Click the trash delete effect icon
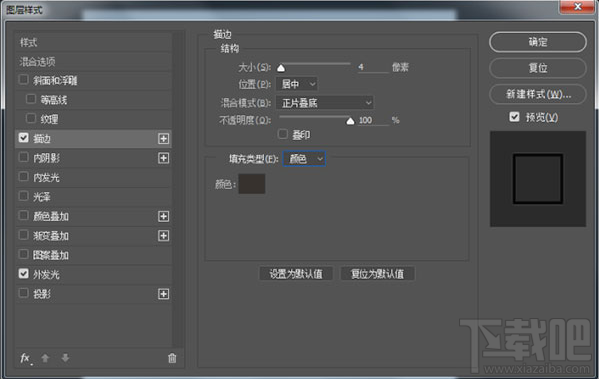This screenshot has height=379, width=599. tap(172, 358)
